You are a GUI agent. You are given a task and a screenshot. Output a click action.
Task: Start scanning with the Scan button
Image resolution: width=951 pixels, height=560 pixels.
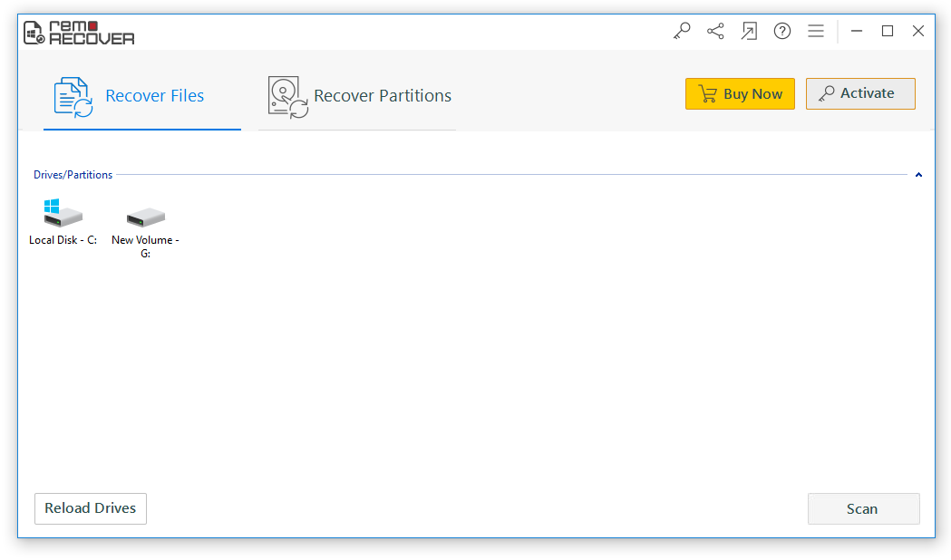tap(864, 509)
